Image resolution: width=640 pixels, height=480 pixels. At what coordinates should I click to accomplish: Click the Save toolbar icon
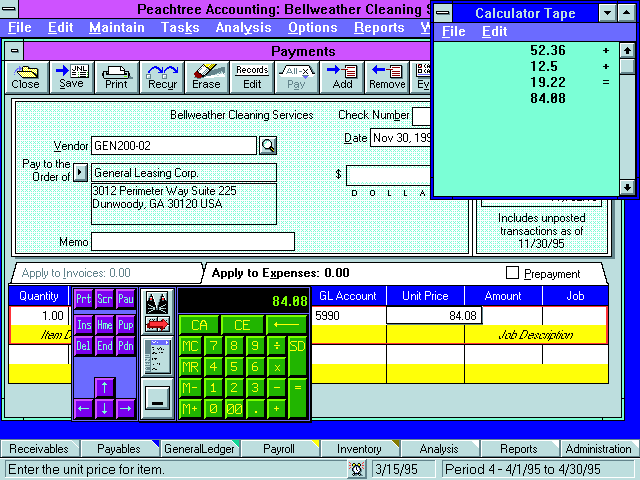coord(71,77)
